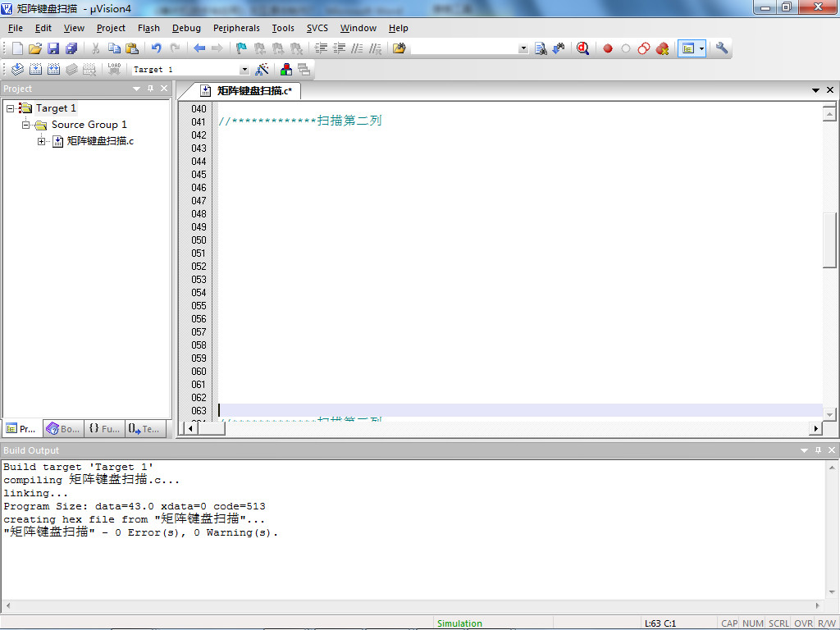840x630 pixels.
Task: Open the Target 1 selection dropdown
Action: coord(244,70)
